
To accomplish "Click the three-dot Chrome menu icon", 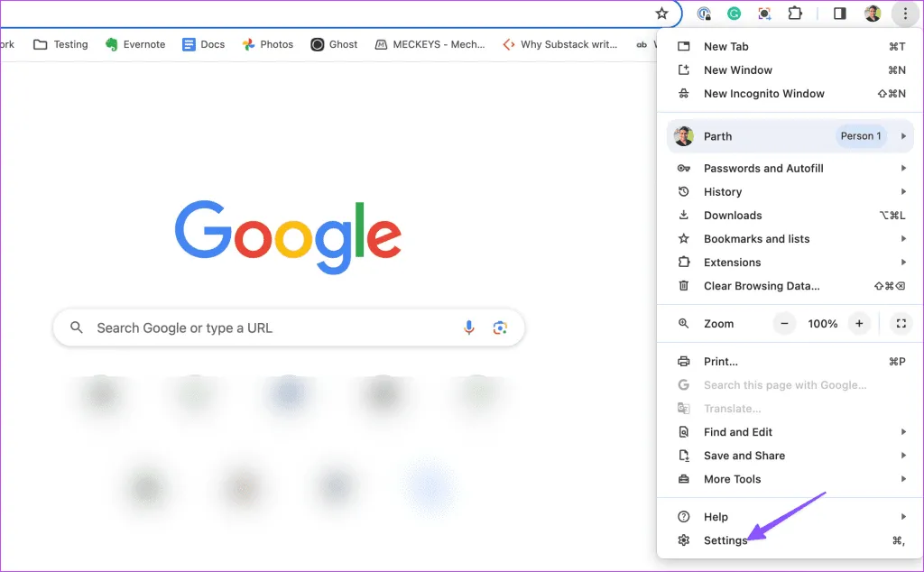I will point(904,14).
